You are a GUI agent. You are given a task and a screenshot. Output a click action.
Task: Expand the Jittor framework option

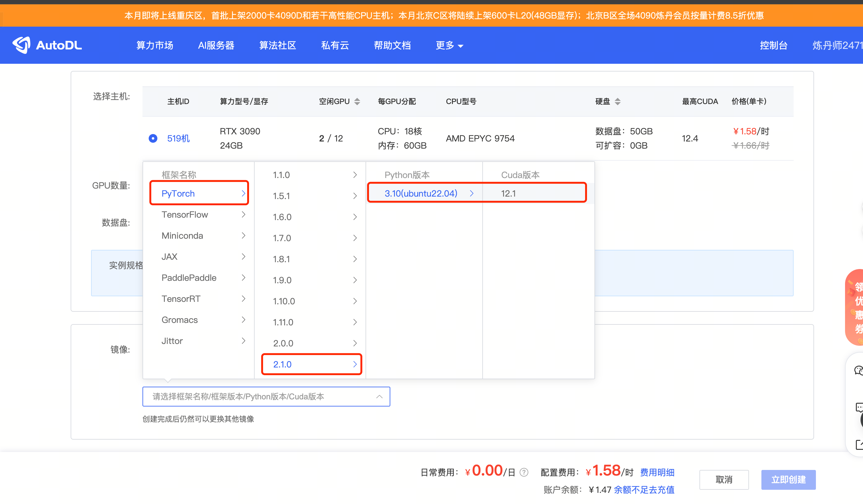tap(199, 341)
